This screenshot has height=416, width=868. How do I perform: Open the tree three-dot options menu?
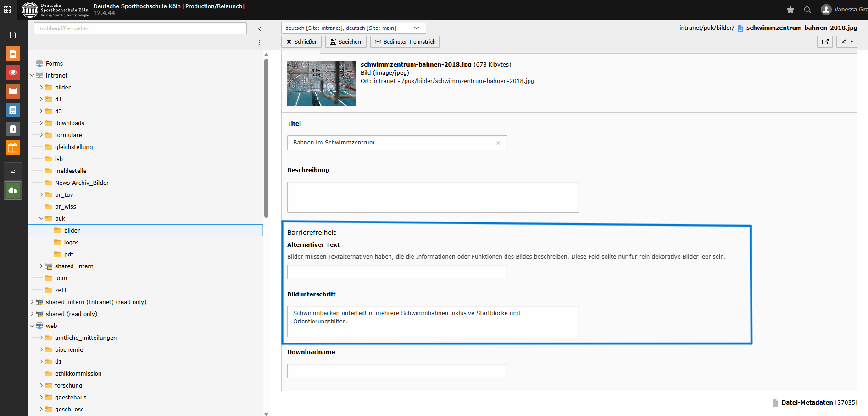[260, 43]
